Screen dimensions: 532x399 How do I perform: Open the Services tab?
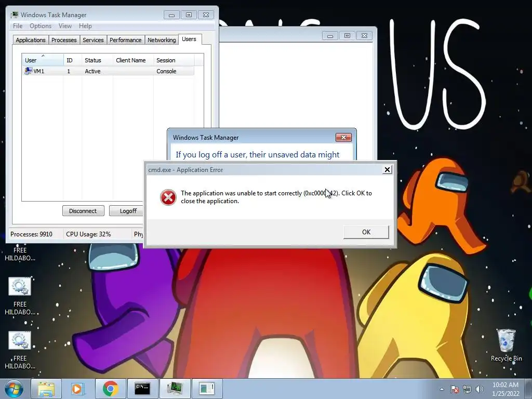[93, 40]
